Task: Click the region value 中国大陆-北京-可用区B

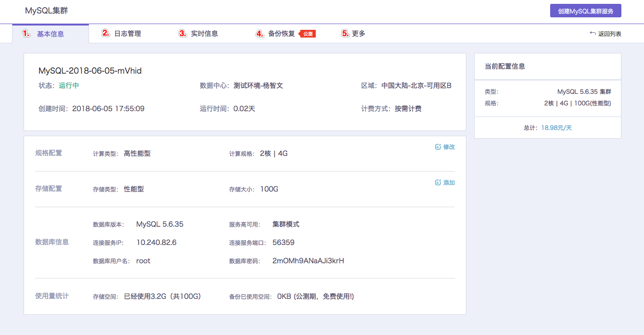Action: (x=416, y=86)
